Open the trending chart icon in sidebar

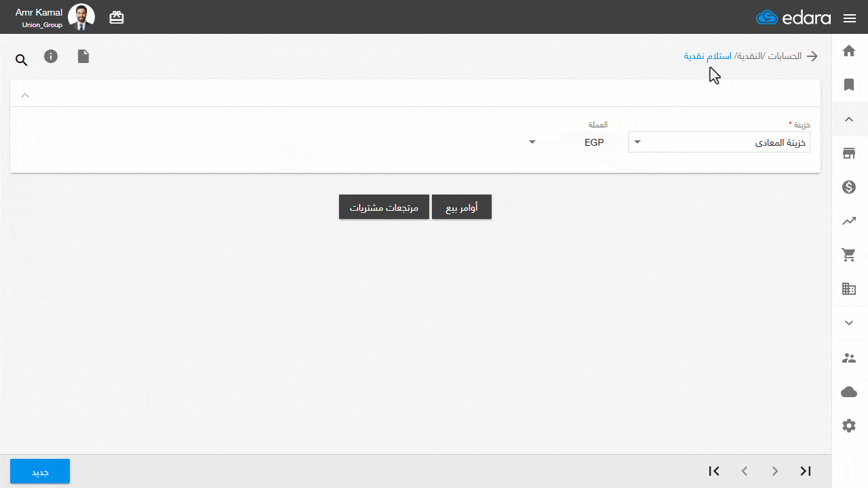point(849,221)
